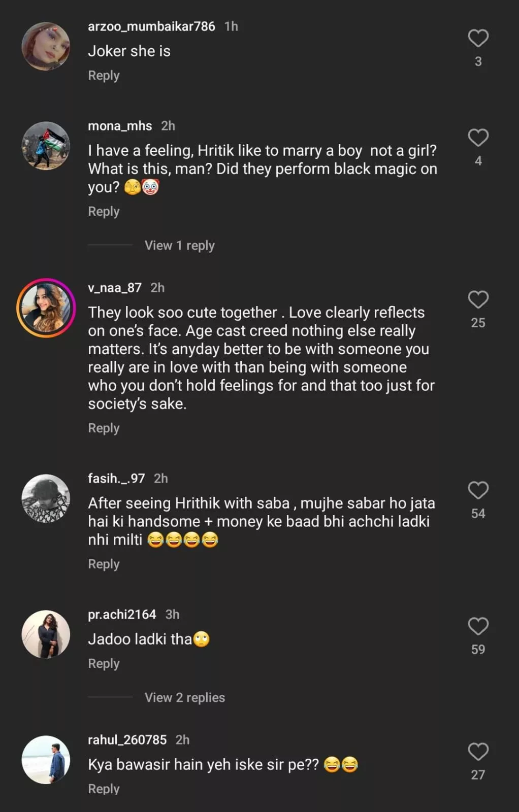Screen dimensions: 519x812
Task: Like arzoo_mumbaikar786's comment with the heart
Action: pos(478,38)
